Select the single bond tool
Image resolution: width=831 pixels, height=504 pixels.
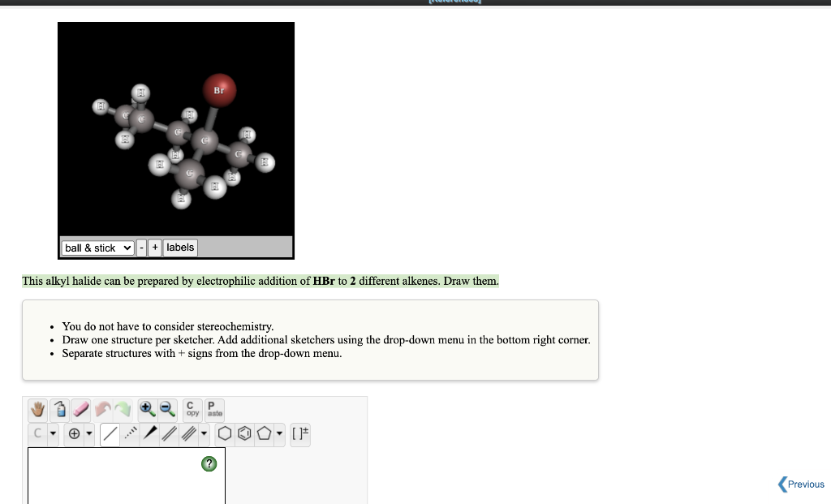(x=110, y=434)
